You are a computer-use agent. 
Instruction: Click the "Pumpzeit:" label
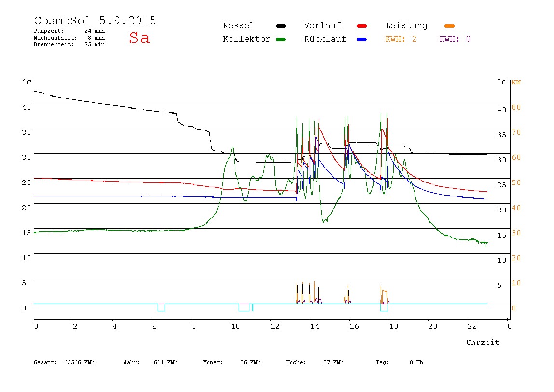point(49,31)
